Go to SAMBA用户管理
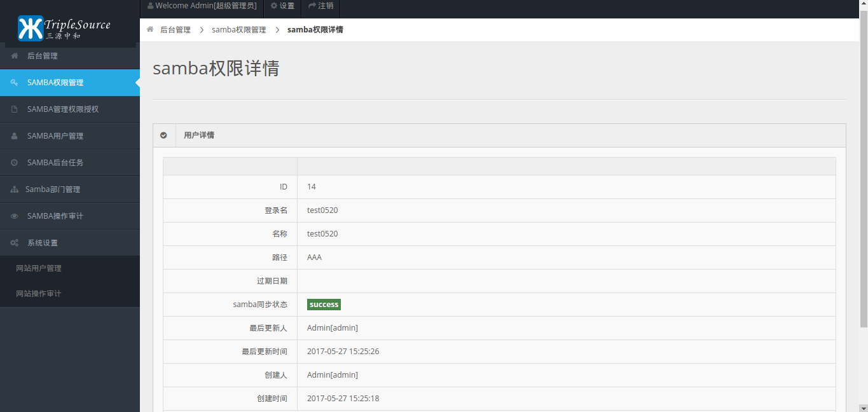 [x=70, y=136]
